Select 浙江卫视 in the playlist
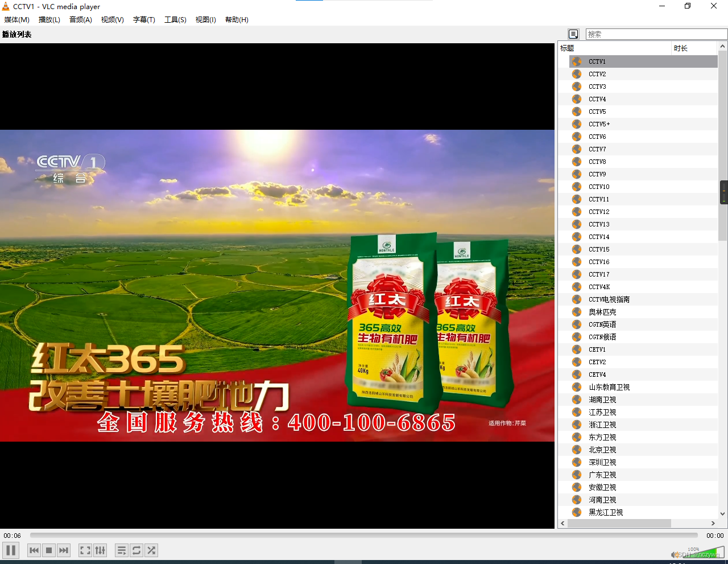The height and width of the screenshot is (564, 728). pos(643,425)
